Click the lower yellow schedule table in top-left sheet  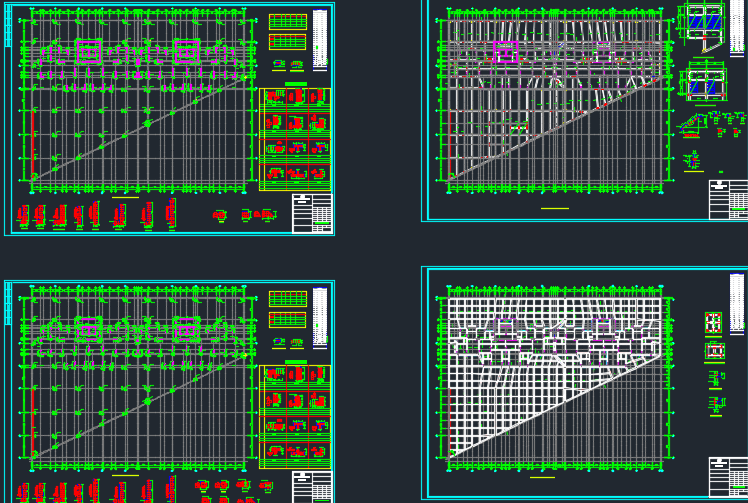(x=287, y=42)
